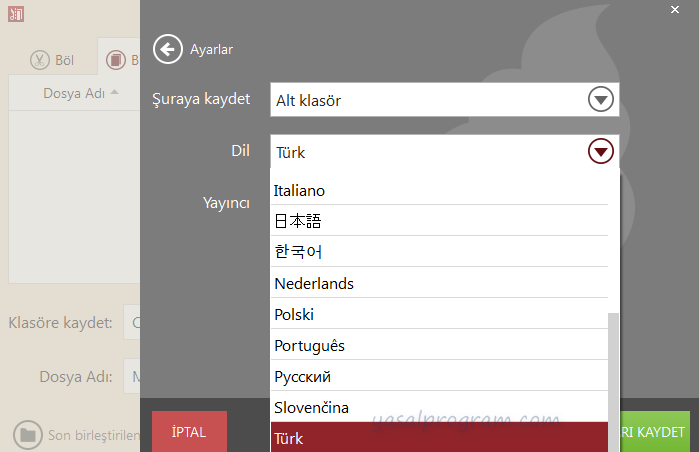Click the app logo icon in title bar
This screenshot has height=452, width=699.
(x=16, y=13)
